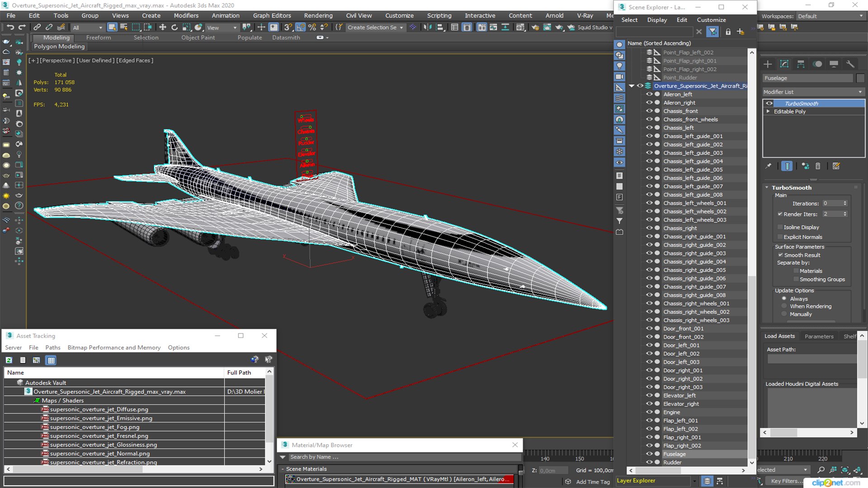Collapse the TurboSmooth rollout
Image resolution: width=868 pixels, height=488 pixels.
point(767,188)
